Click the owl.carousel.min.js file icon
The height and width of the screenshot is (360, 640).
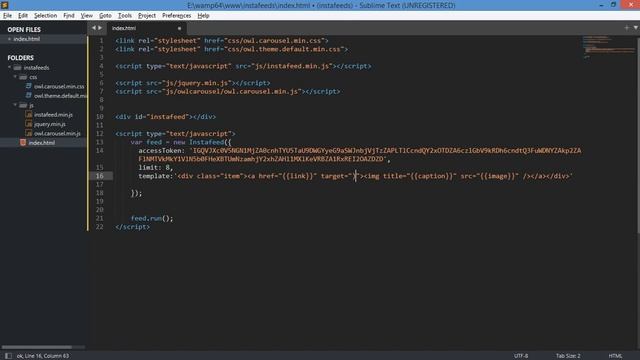pyautogui.click(x=29, y=133)
